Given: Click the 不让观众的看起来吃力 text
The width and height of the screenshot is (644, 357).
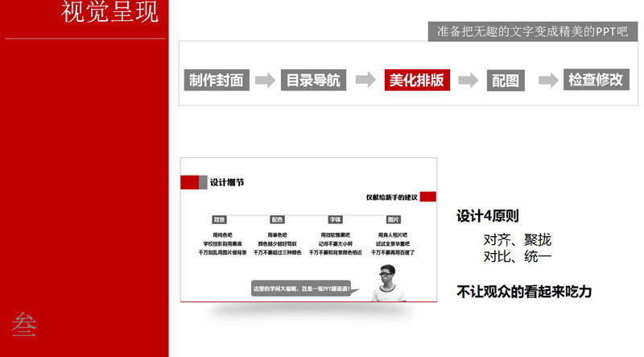Looking at the screenshot, I should click(524, 291).
